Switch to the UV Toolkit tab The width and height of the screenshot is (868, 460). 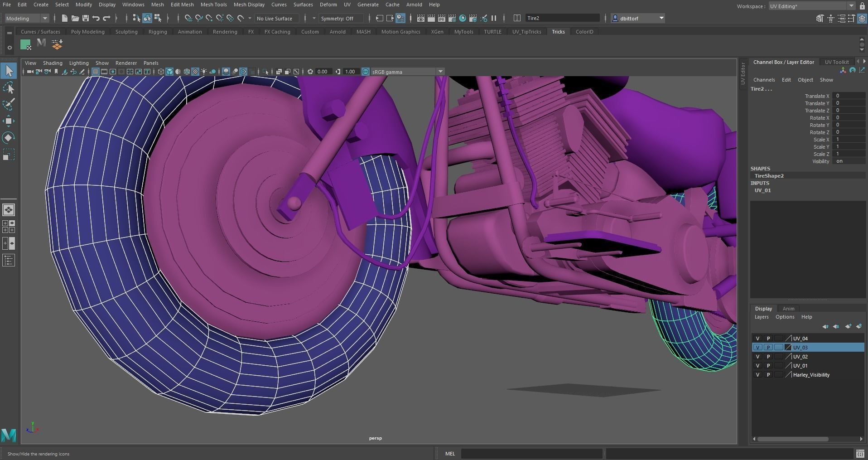tap(836, 62)
